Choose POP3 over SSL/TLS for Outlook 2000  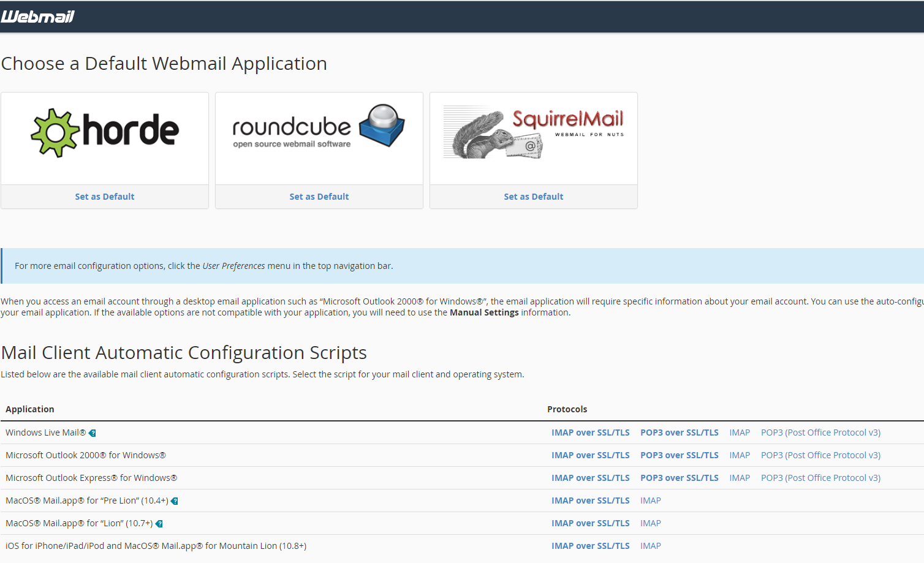(x=680, y=455)
